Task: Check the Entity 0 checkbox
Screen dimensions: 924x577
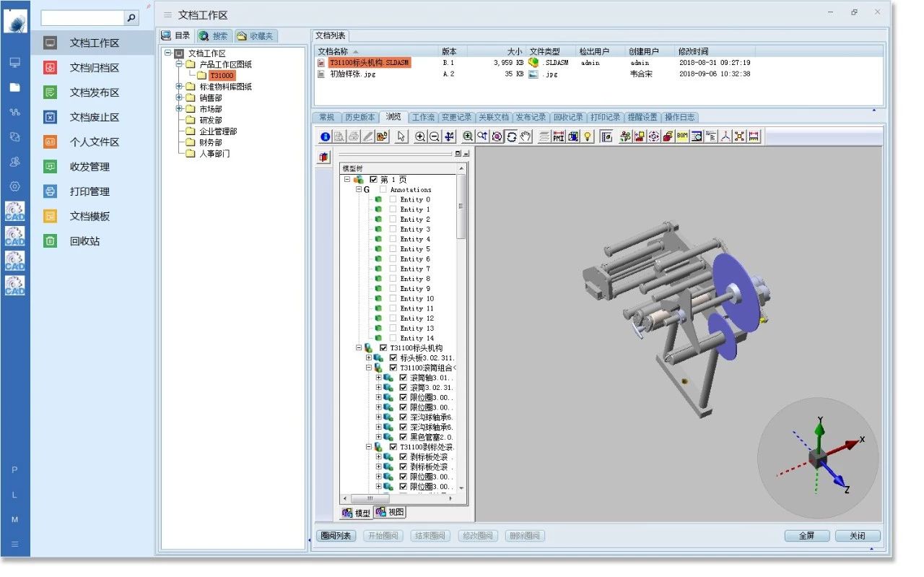Action: (x=393, y=199)
